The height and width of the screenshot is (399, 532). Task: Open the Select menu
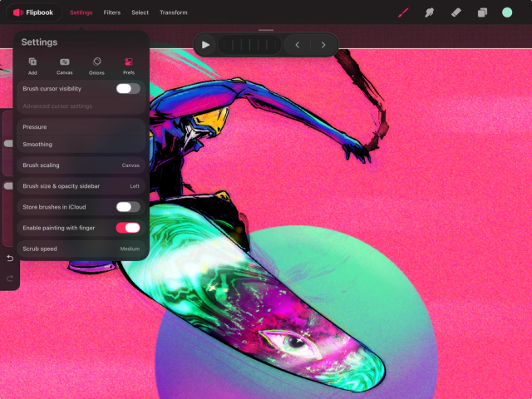click(x=140, y=12)
